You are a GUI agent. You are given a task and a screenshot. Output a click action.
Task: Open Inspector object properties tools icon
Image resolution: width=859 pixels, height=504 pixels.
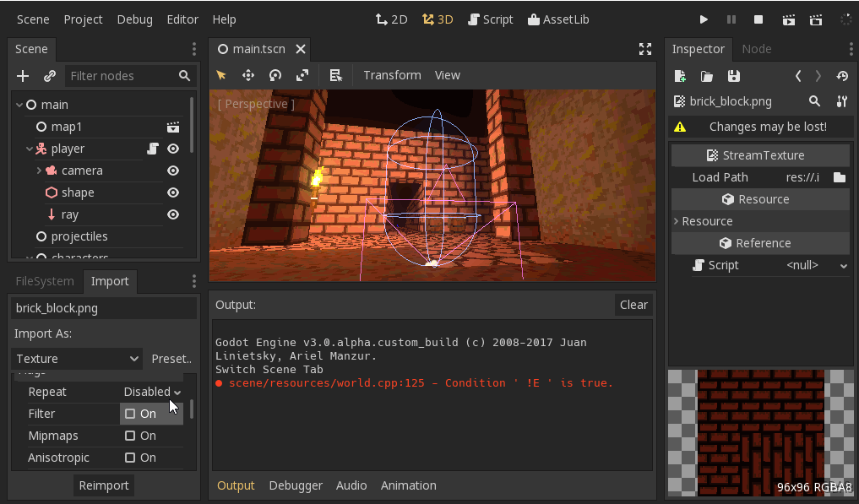tap(842, 100)
